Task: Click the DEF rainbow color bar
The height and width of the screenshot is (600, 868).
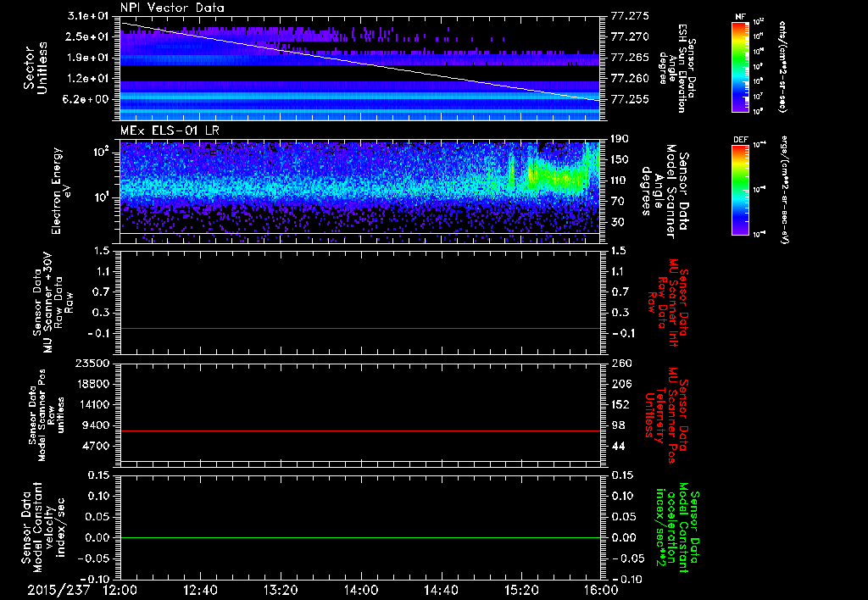Action: [740, 190]
